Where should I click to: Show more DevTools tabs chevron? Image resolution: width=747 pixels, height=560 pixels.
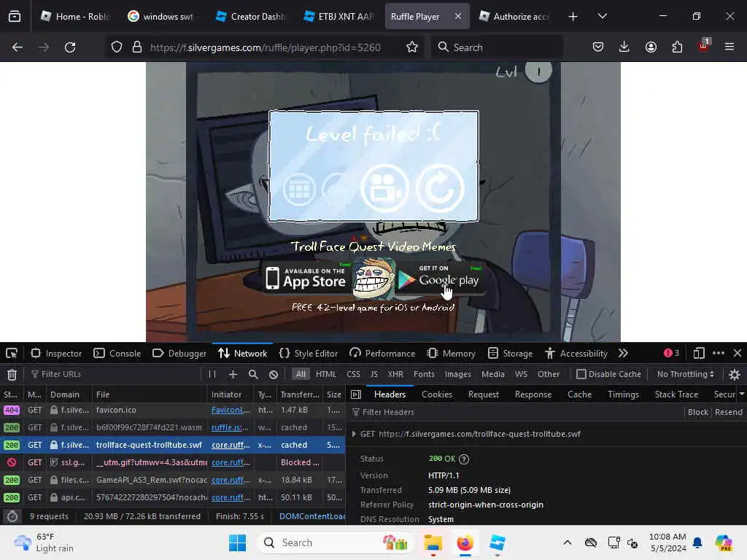(623, 354)
